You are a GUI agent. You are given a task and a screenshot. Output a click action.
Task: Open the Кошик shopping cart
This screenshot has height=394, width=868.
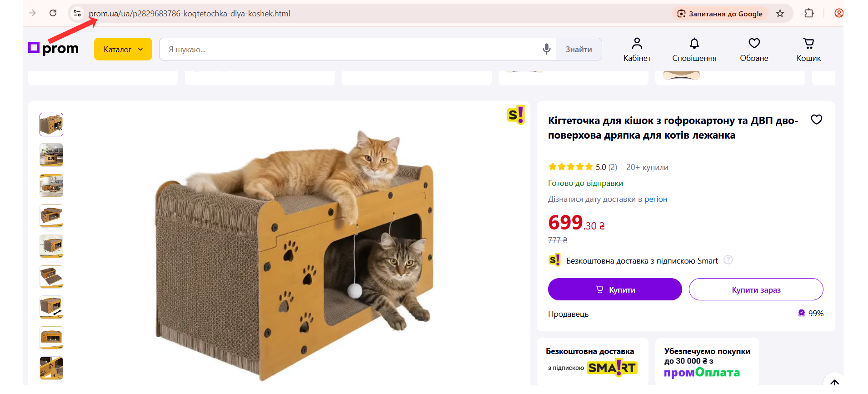(x=808, y=50)
